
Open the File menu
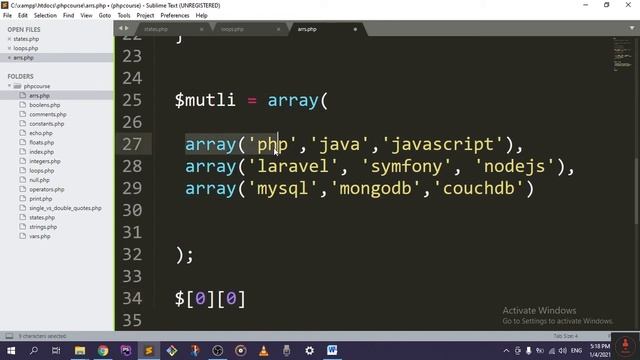coord(7,16)
